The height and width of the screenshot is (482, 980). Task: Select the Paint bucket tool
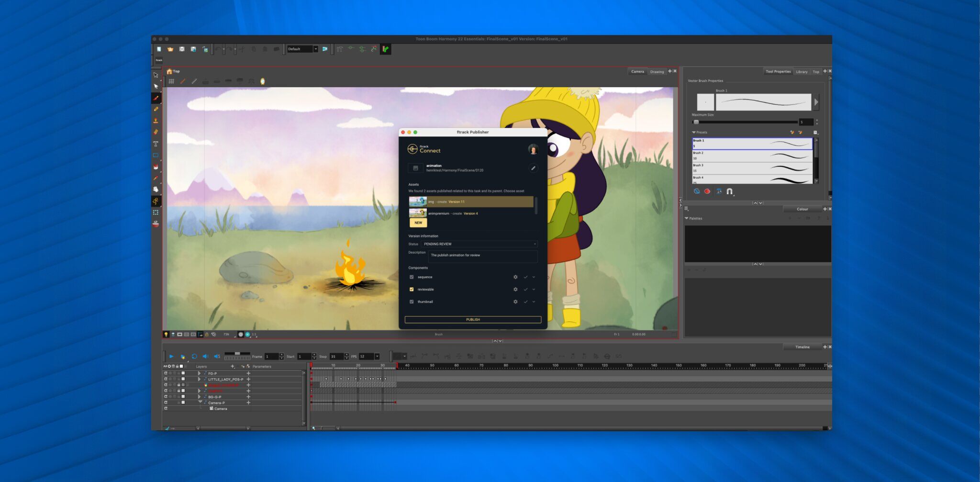click(156, 167)
